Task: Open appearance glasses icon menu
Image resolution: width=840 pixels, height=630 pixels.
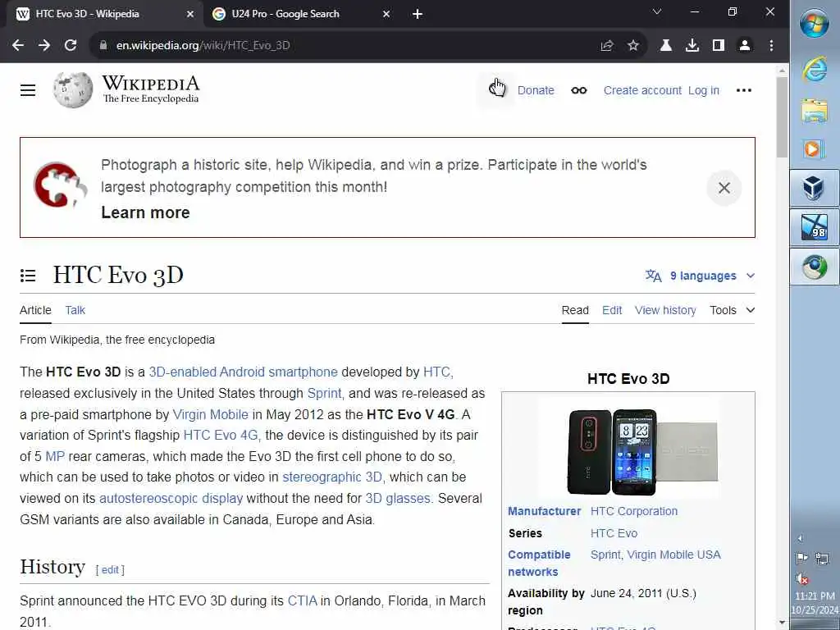Action: pos(578,90)
